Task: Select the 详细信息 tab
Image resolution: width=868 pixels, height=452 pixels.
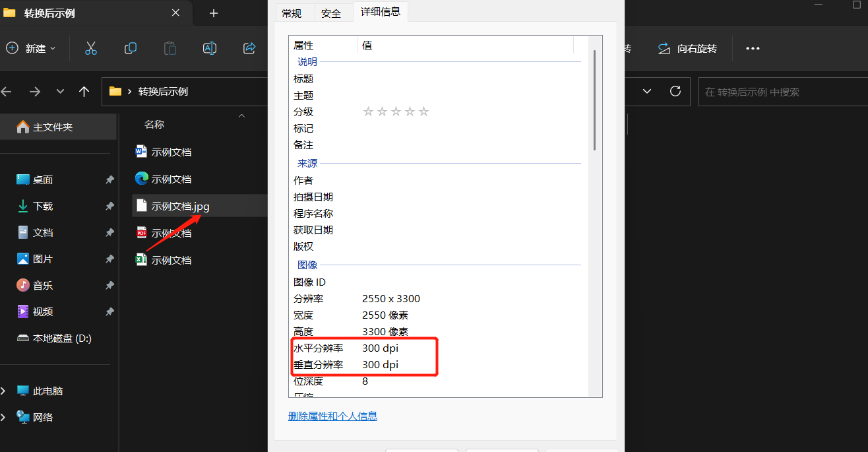Action: coord(381,11)
